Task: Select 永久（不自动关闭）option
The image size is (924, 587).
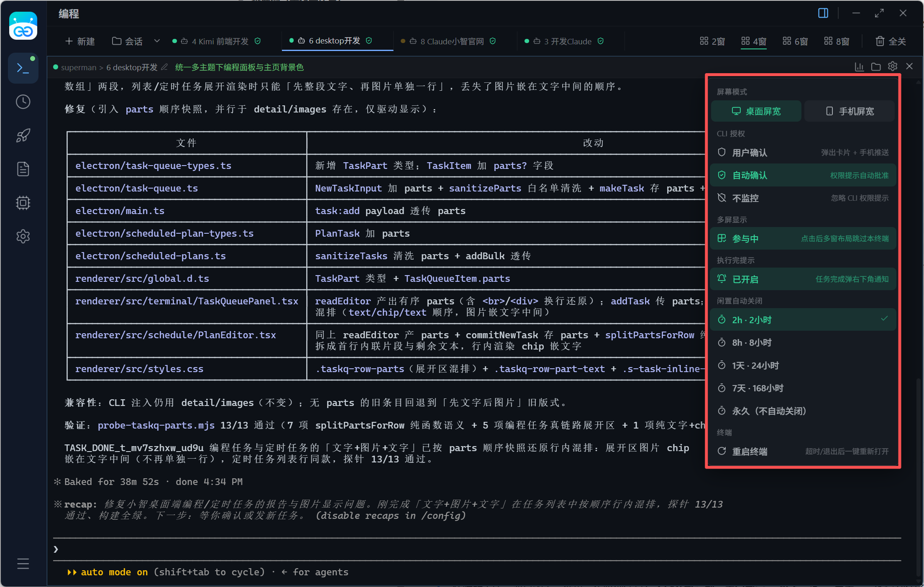Action: point(803,411)
